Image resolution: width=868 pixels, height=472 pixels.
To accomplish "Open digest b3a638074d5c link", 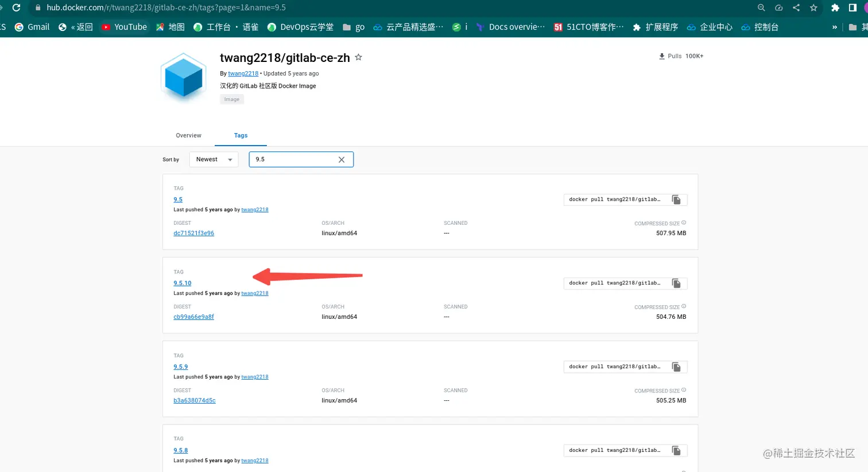I will pyautogui.click(x=195, y=401).
